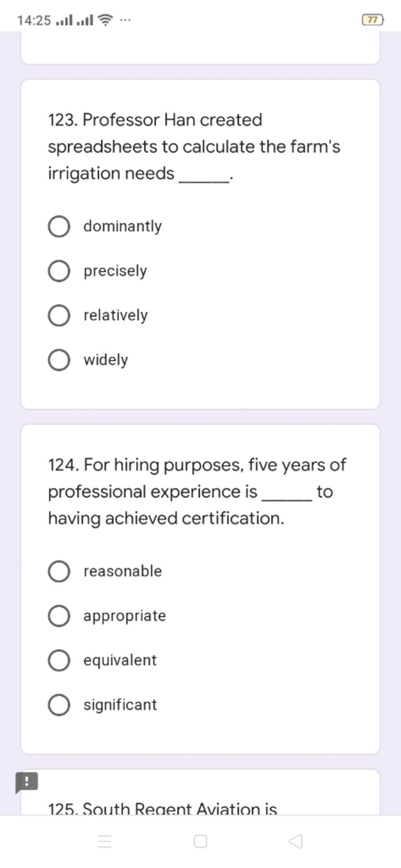Pick 'equivalent' as the answer

click(x=59, y=660)
